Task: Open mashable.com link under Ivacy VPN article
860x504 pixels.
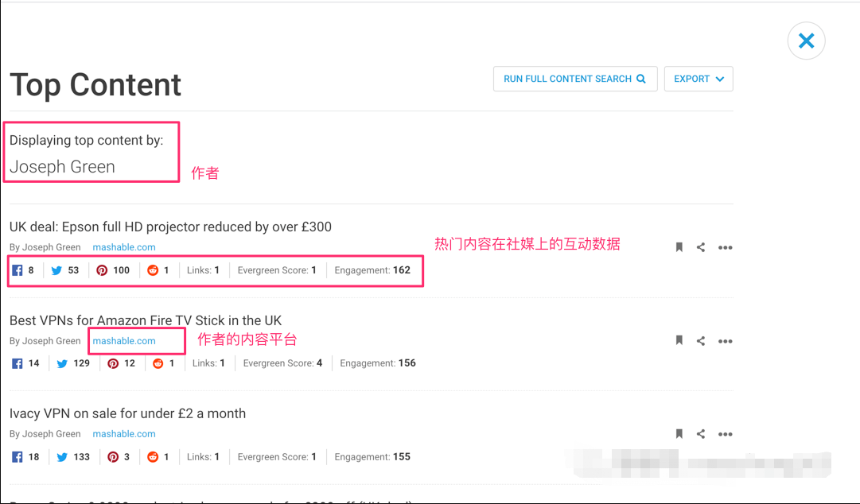Action: pos(124,434)
